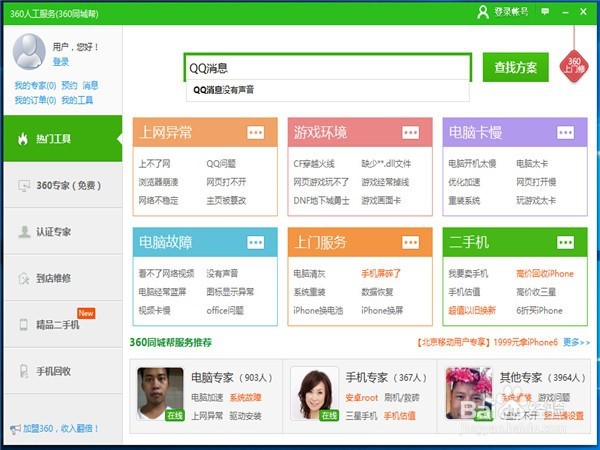Open more options for 电脑故障 card
Image resolution: width=600 pixels, height=450 pixels.
click(256, 243)
